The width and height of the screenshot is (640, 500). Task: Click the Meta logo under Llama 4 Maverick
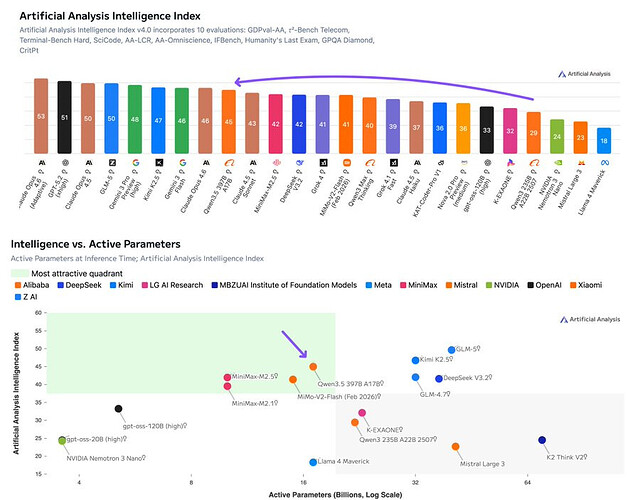[604, 162]
